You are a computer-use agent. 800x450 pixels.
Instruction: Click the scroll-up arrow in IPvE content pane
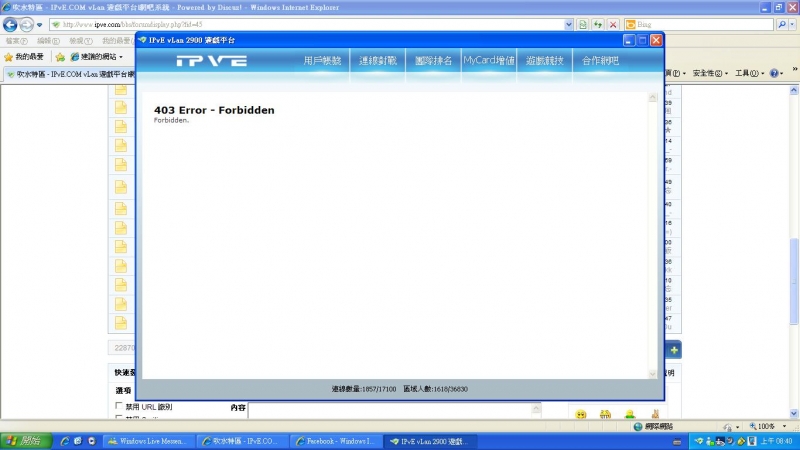[653, 97]
